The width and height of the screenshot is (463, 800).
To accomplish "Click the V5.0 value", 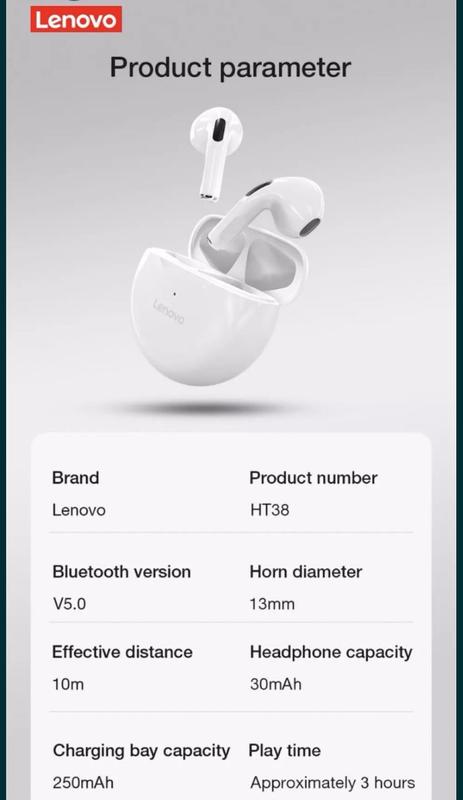I will pyautogui.click(x=69, y=604).
